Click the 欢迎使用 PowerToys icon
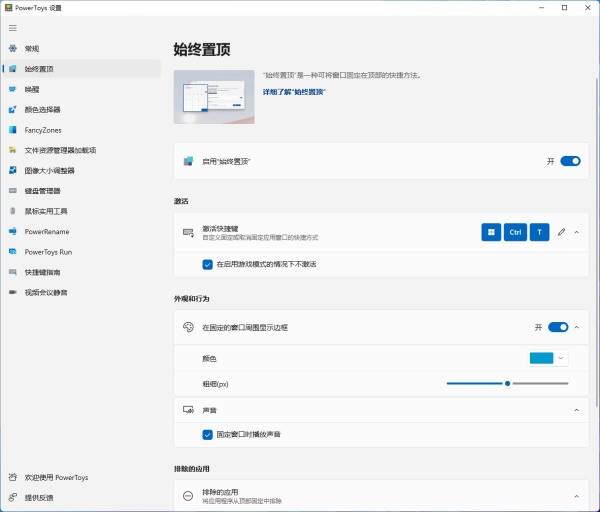 13,477
